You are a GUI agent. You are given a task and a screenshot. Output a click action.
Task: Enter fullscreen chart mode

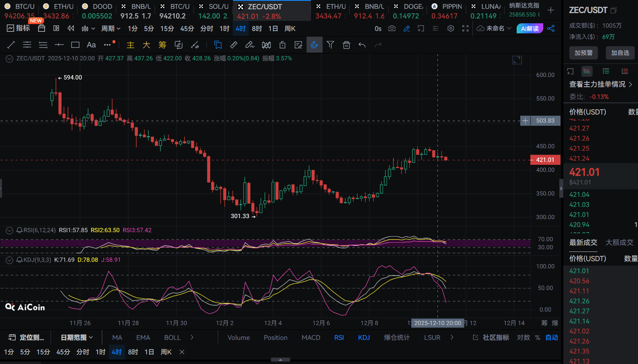[465, 29]
